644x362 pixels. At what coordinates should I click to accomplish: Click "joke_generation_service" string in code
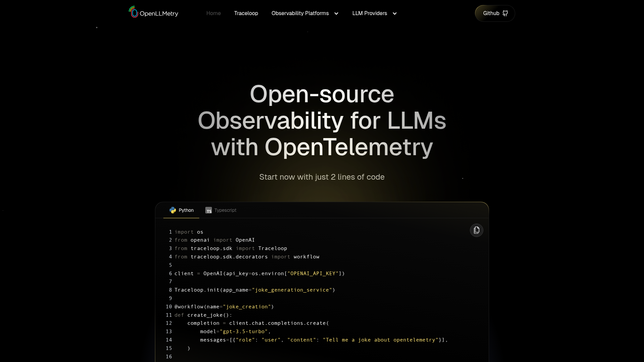point(292,290)
